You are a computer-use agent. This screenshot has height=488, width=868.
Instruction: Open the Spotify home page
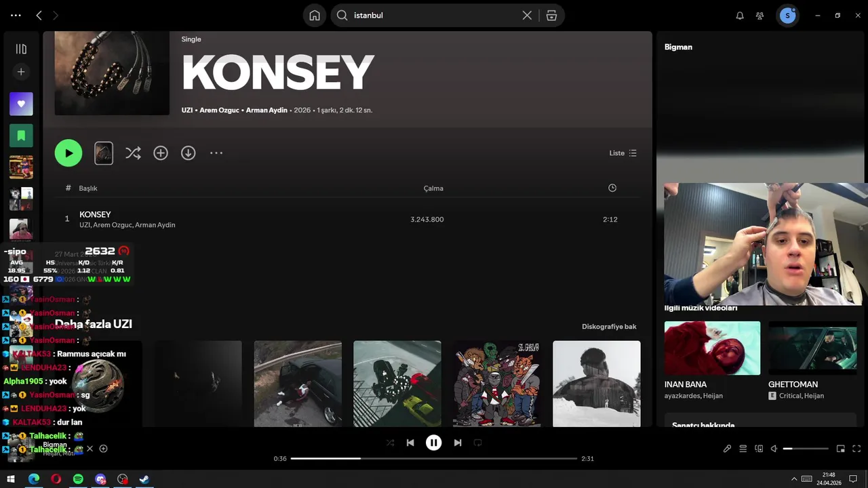pyautogui.click(x=315, y=16)
